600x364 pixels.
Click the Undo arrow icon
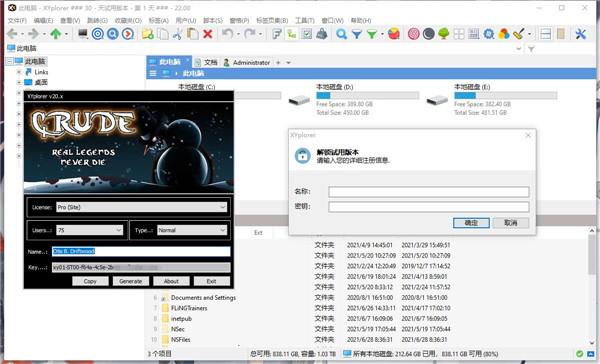point(228,34)
